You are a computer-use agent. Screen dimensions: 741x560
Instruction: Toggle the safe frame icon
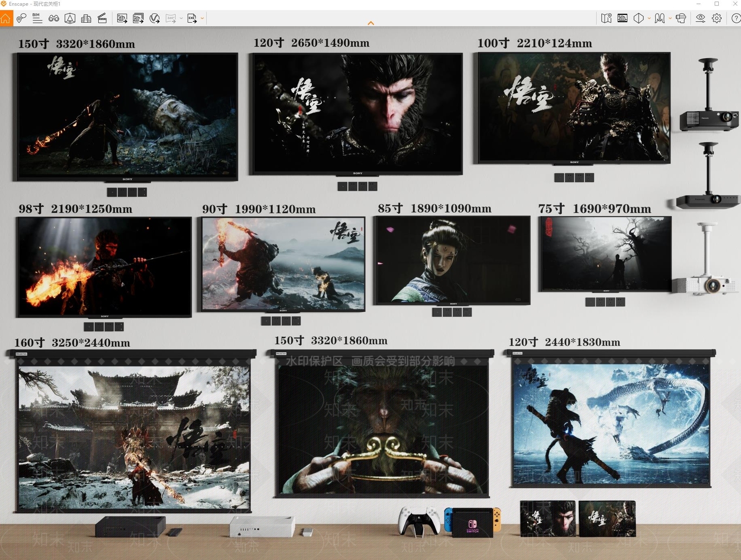click(622, 19)
